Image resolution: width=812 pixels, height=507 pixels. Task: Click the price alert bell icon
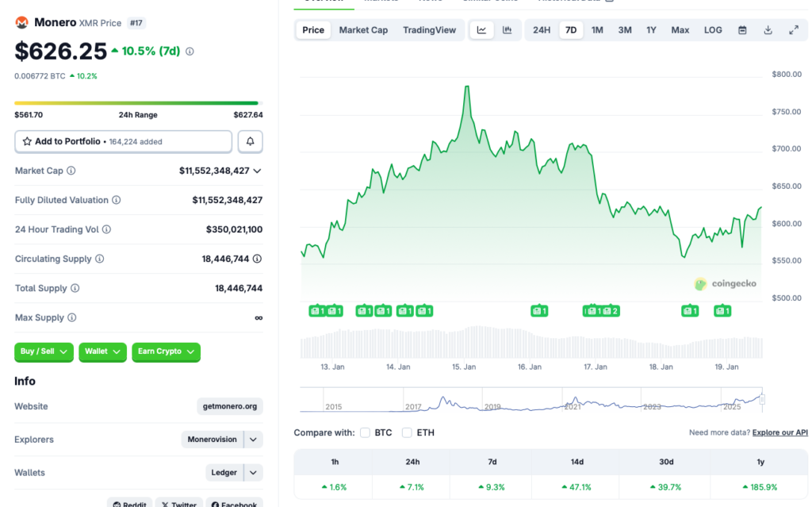[248, 141]
